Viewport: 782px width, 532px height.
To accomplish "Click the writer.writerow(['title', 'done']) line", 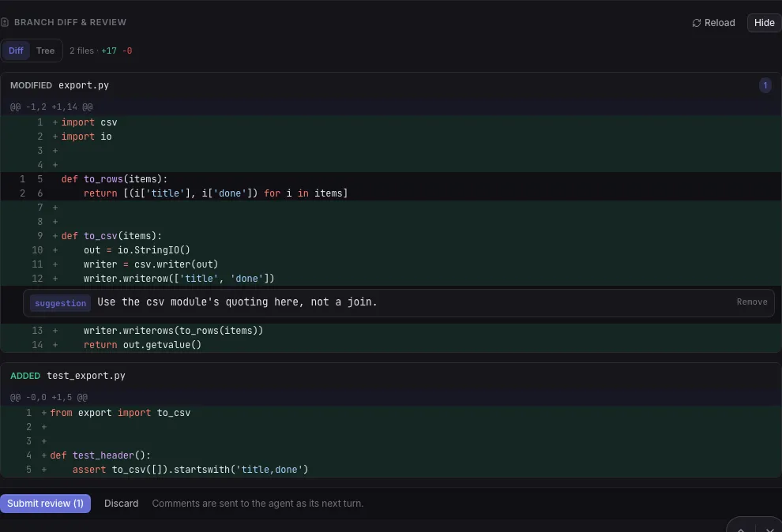I will (391, 279).
